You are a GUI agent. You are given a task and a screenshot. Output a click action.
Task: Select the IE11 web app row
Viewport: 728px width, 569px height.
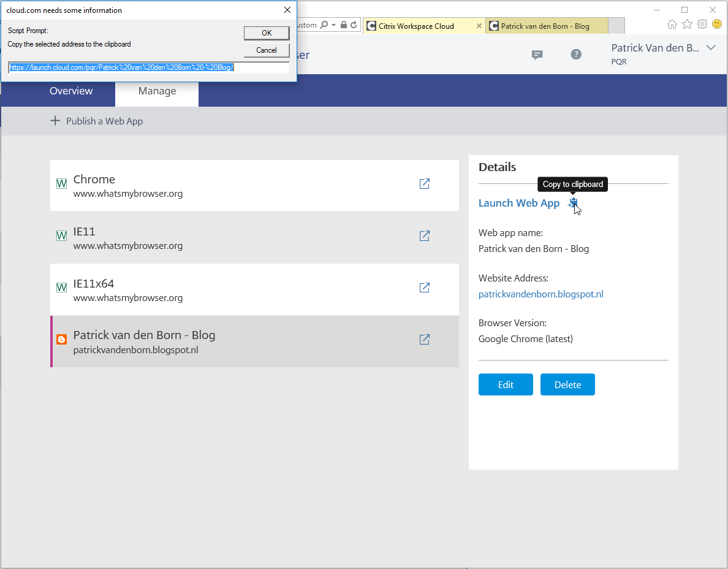[x=254, y=237]
